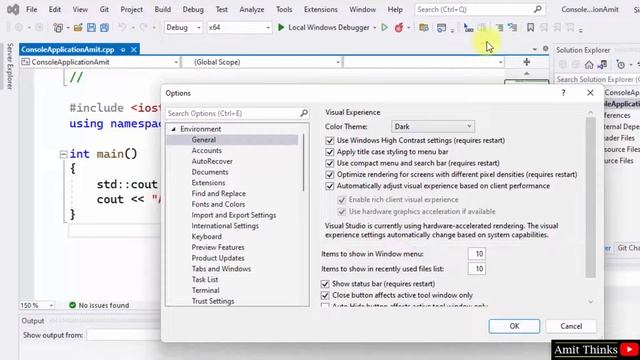Open the Debug configuration dropdown

tap(183, 27)
